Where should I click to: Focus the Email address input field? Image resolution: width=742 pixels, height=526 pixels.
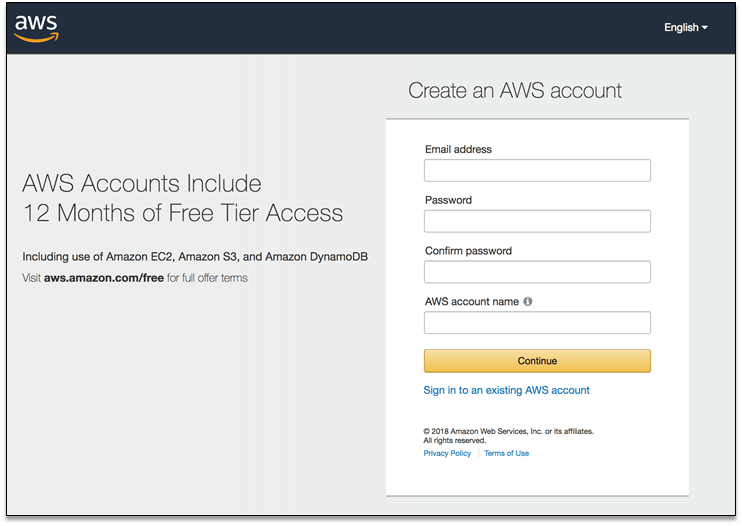tap(537, 171)
